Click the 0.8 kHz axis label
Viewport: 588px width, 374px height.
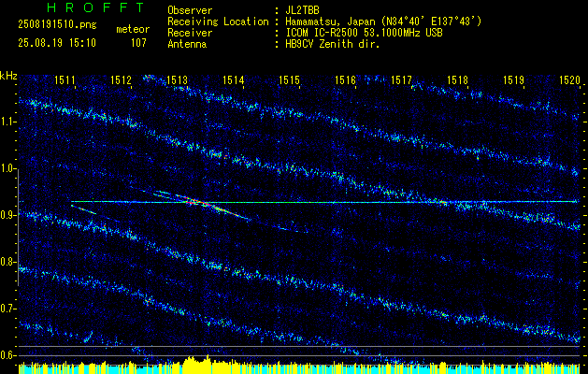point(7,262)
